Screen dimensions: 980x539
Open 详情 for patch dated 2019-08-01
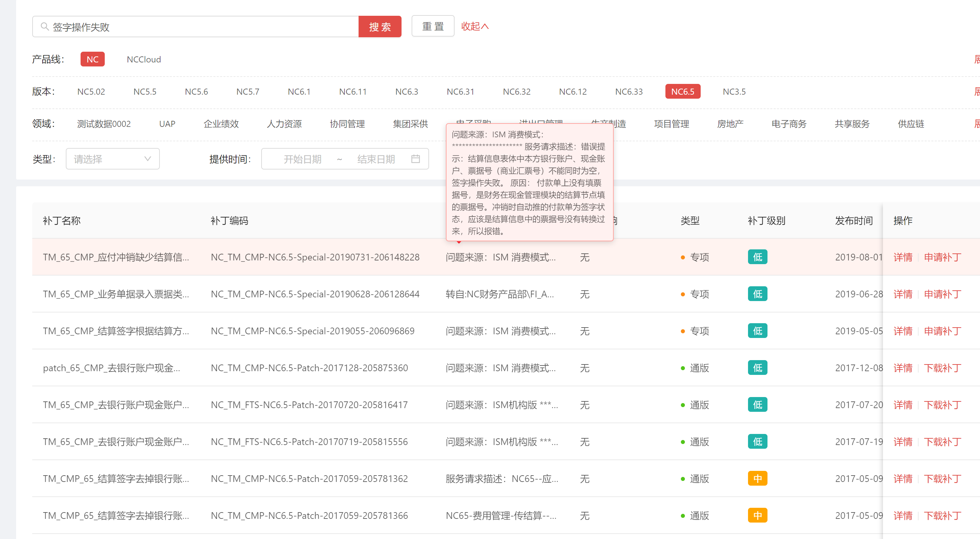[903, 257]
